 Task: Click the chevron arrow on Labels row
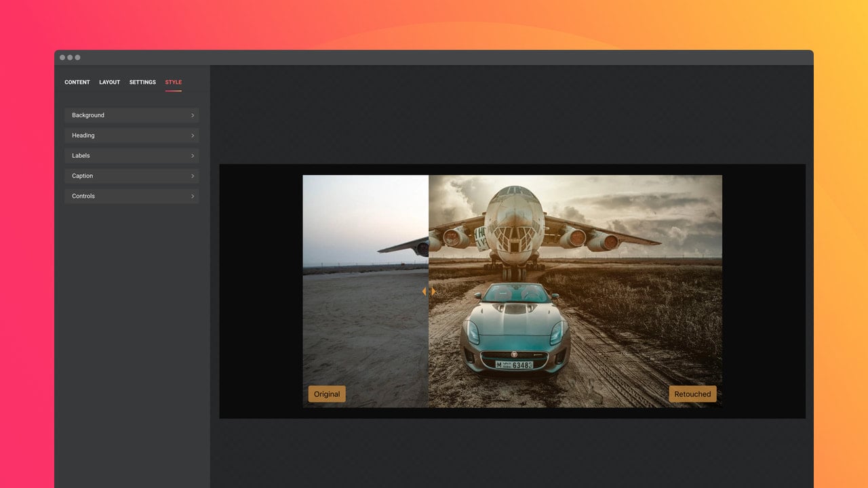pyautogui.click(x=193, y=156)
